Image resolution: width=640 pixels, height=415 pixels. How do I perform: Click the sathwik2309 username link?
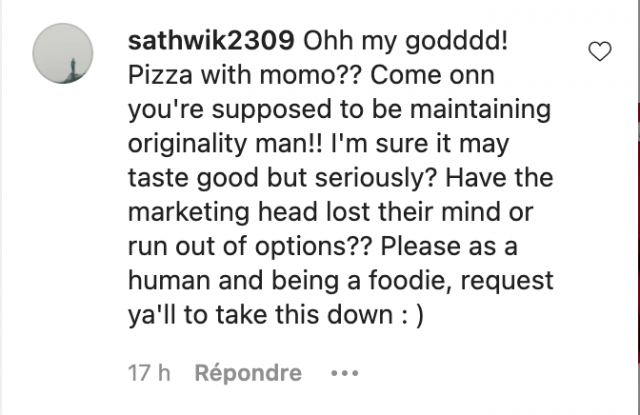point(211,41)
